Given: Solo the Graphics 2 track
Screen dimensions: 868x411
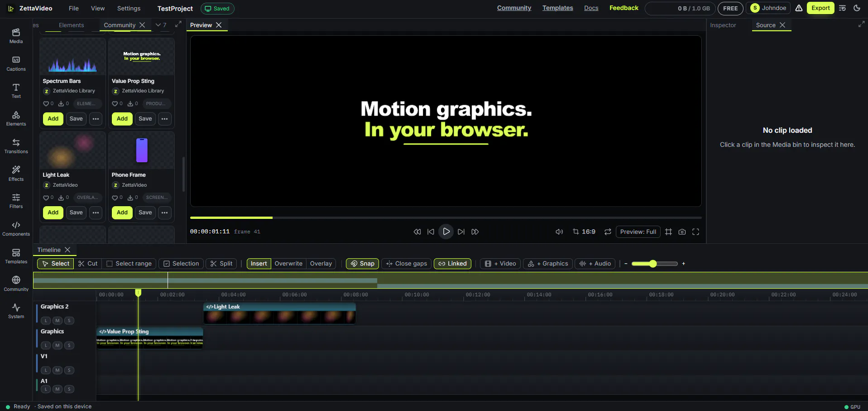Looking at the screenshot, I should point(69,320).
